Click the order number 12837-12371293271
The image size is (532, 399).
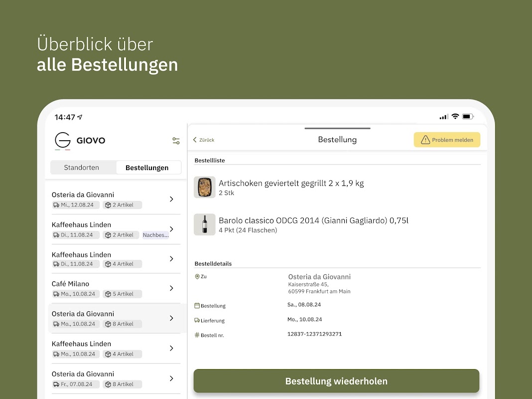(x=314, y=334)
